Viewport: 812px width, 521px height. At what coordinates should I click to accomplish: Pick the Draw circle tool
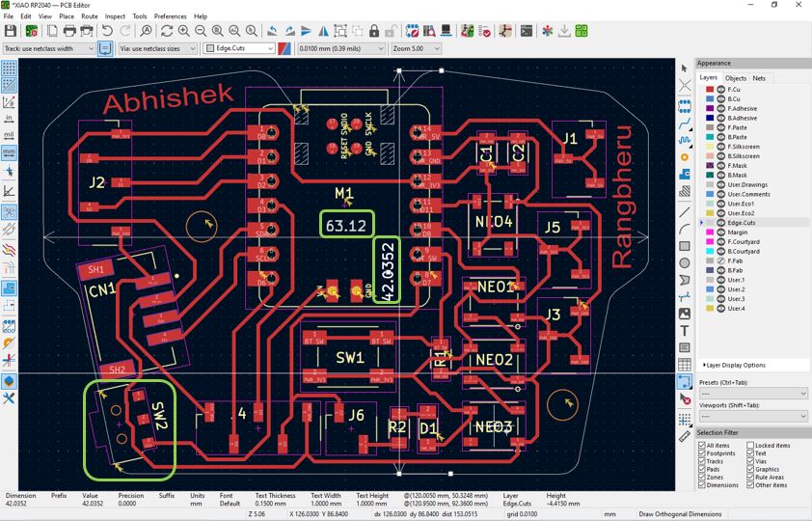pos(685,263)
